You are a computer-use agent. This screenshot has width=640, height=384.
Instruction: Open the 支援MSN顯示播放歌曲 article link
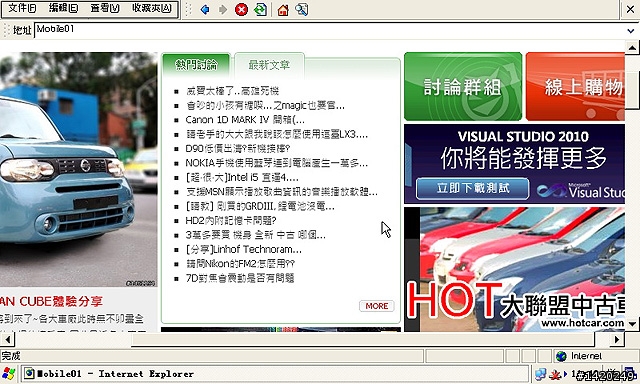tap(281, 192)
